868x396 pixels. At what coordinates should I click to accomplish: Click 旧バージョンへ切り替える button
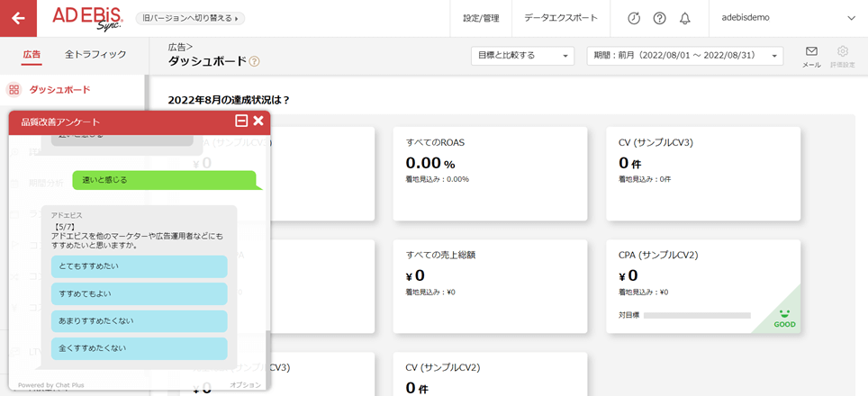[193, 18]
